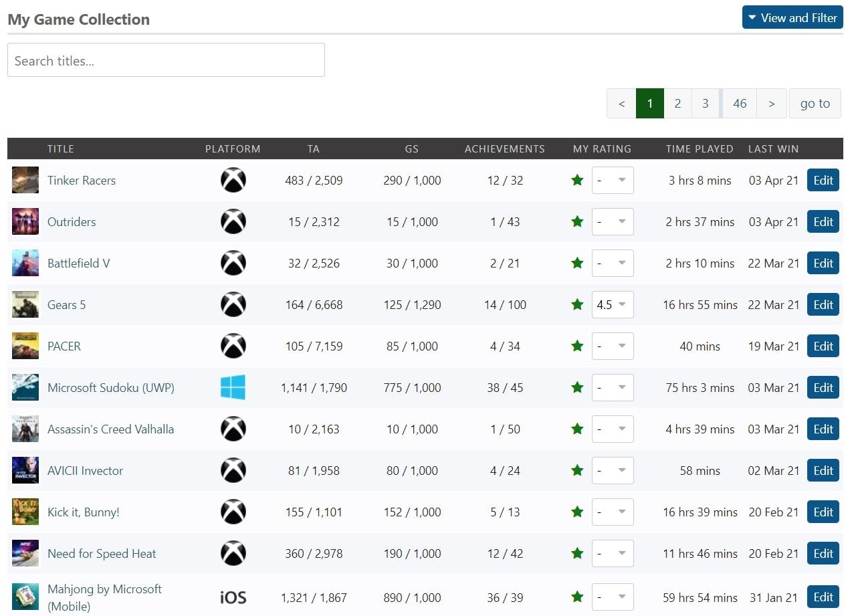
Task: Click the Xbox platform icon for Kick it, Bunny!
Action: click(x=233, y=512)
